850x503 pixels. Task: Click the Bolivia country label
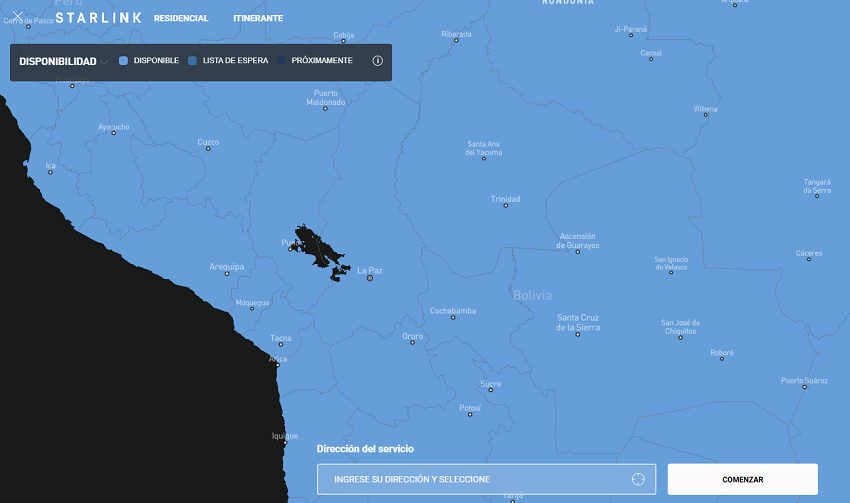coord(531,296)
